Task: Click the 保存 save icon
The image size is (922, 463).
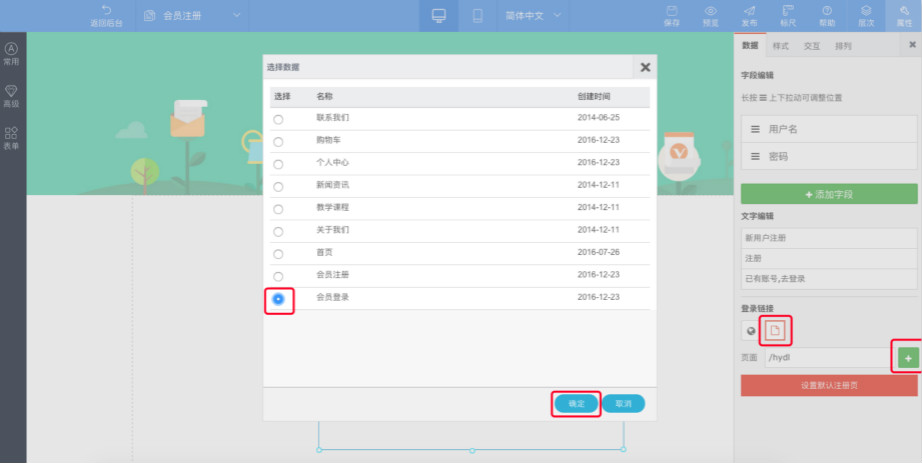Action: [x=670, y=10]
